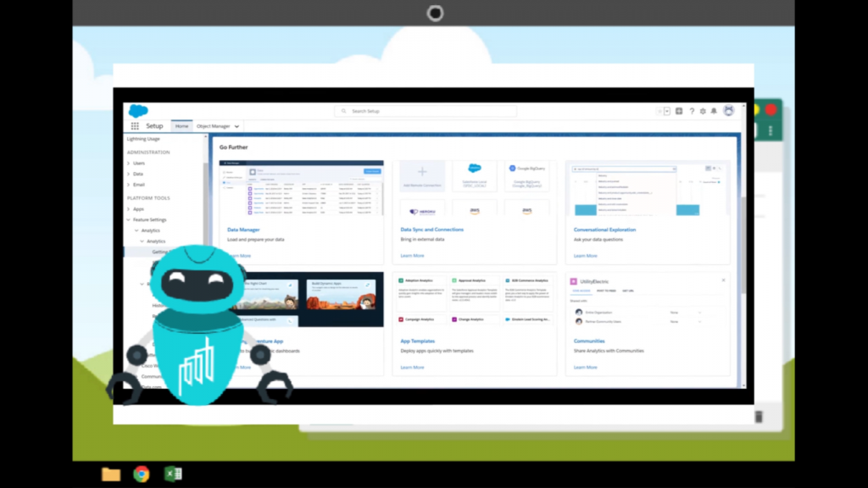This screenshot has width=868, height=488.
Task: Open the Object Manager tab
Action: coord(213,126)
